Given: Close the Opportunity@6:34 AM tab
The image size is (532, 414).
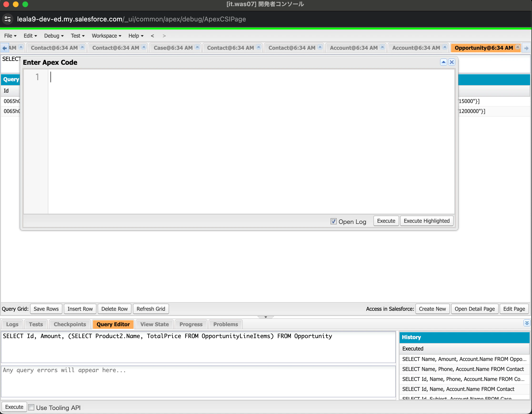Looking at the screenshot, I should pos(518,47).
